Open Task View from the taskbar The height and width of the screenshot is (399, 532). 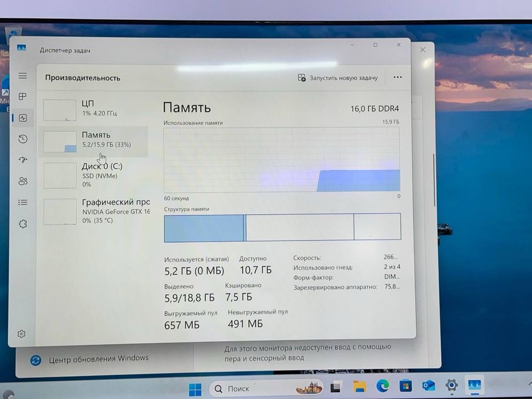tap(336, 387)
